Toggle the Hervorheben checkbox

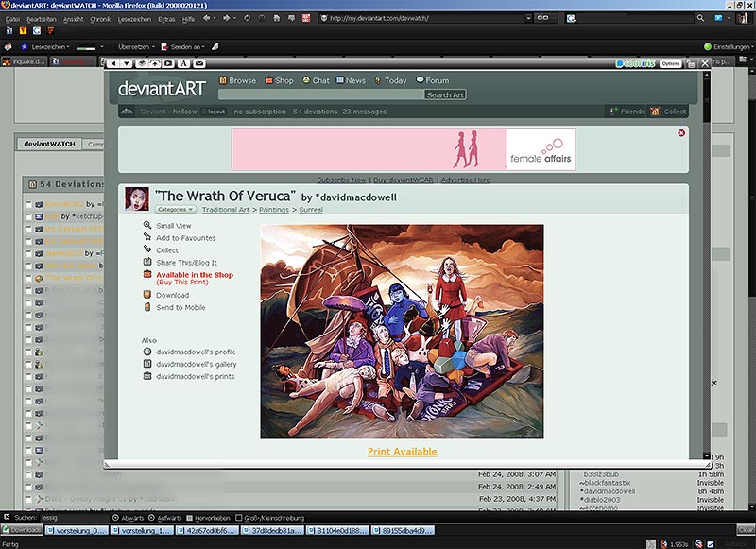[190, 518]
